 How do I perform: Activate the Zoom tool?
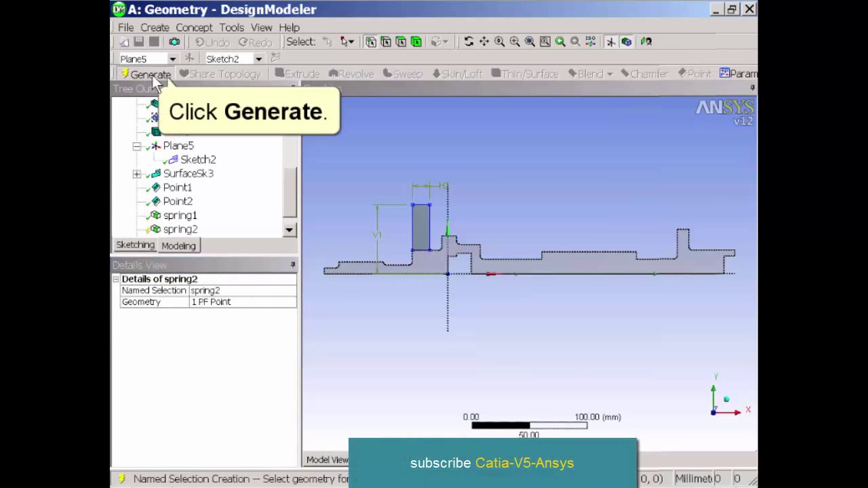click(499, 42)
